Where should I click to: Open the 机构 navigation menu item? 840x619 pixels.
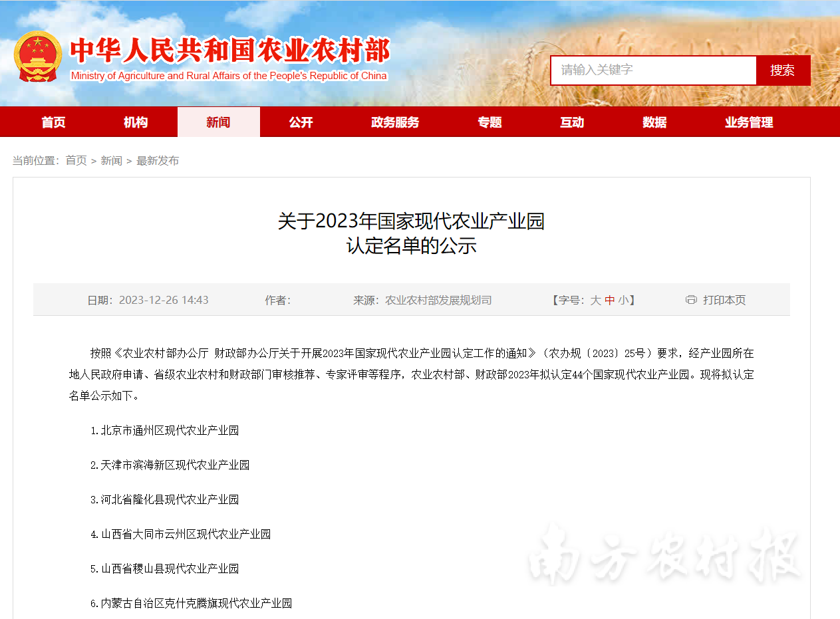pos(136,122)
